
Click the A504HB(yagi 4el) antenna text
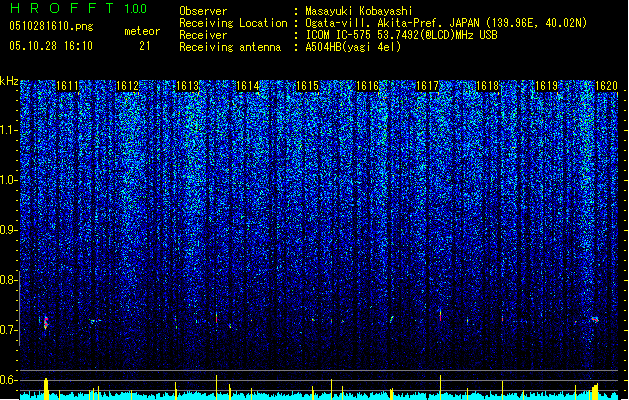353,47
